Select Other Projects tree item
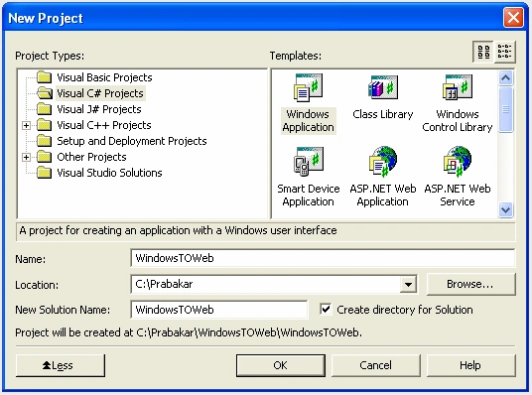The image size is (532, 395). click(91, 157)
